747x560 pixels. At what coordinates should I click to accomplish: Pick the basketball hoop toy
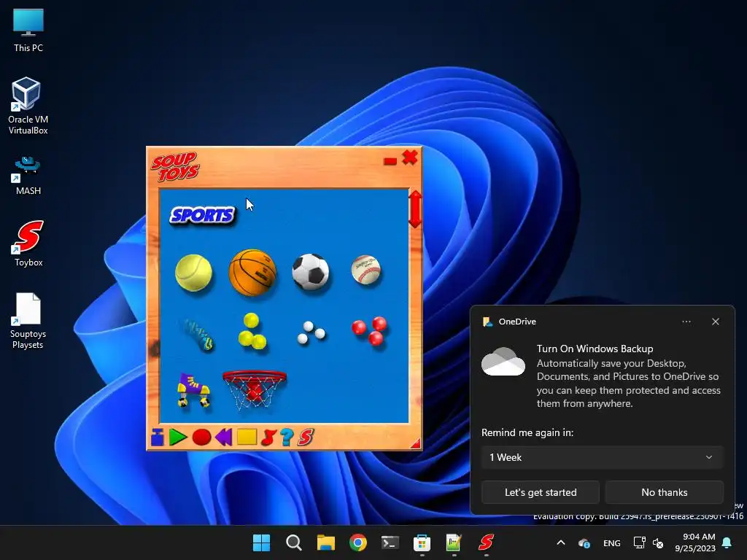pos(255,389)
